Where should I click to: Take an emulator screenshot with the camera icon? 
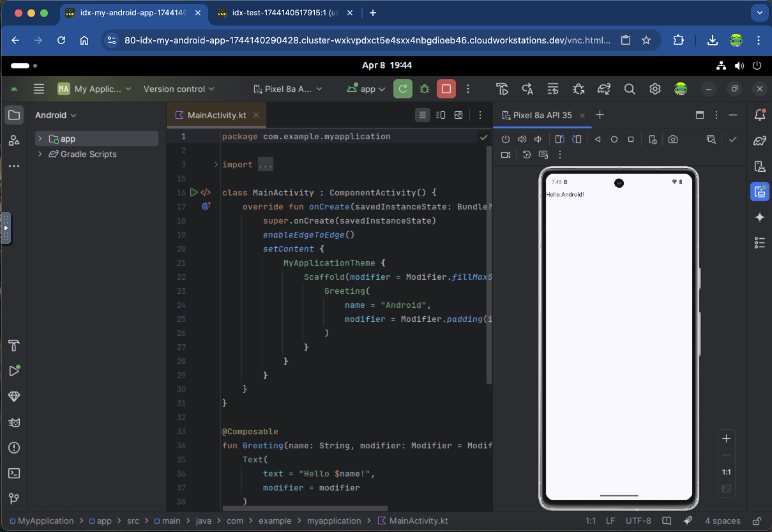click(673, 139)
